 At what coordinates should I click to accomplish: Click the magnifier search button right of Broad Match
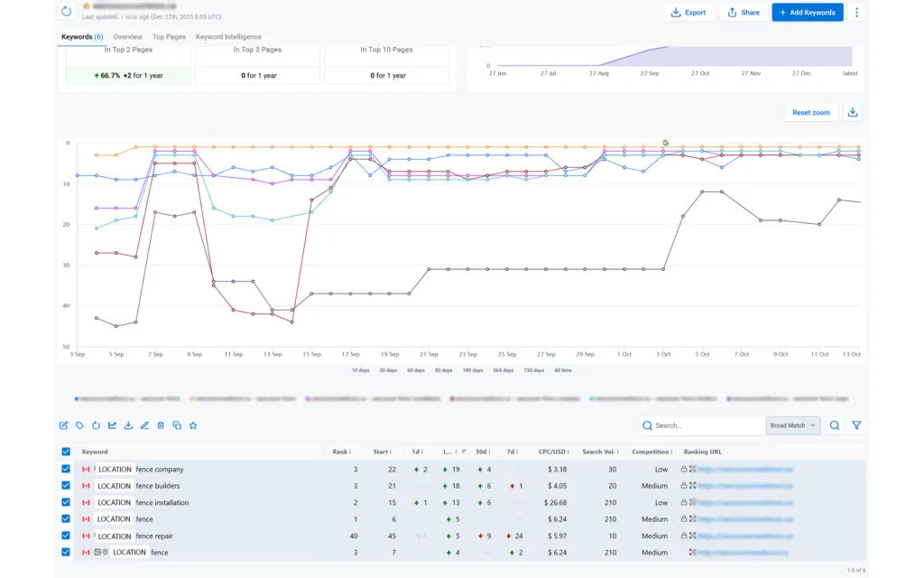pos(835,425)
